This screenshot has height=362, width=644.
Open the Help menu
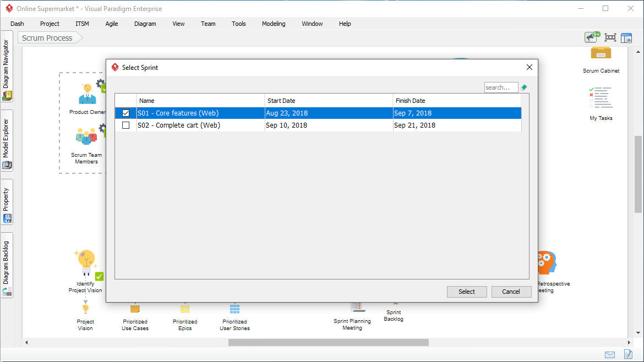click(345, 24)
